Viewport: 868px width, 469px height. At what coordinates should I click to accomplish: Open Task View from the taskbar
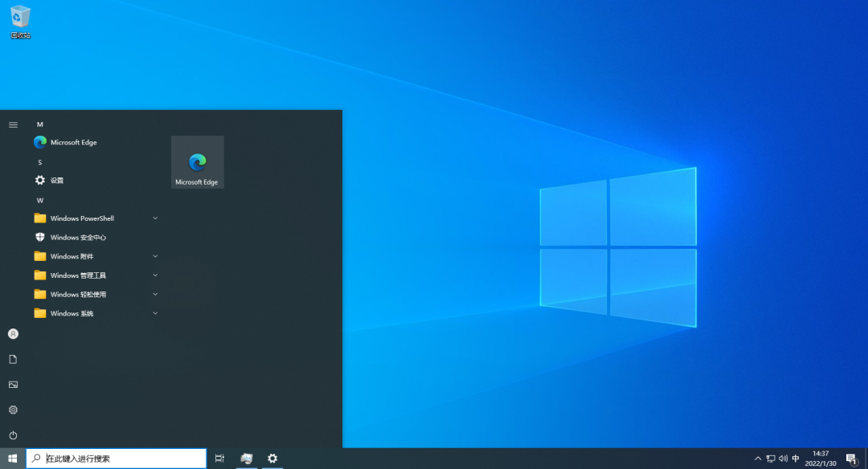click(x=219, y=458)
